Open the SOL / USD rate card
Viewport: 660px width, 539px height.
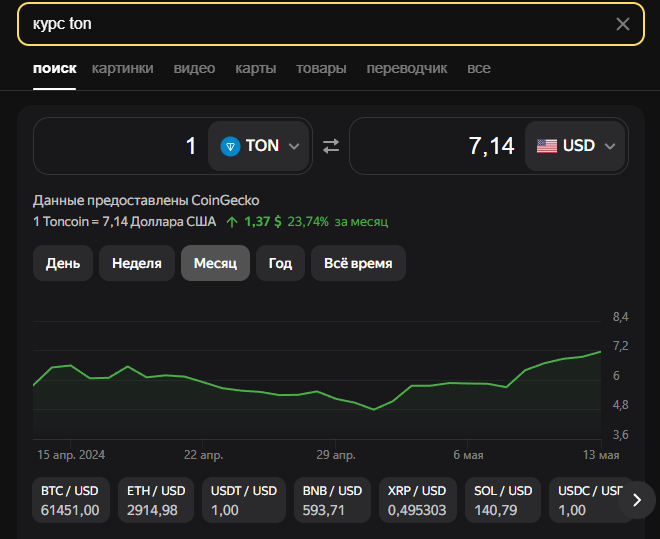click(503, 500)
